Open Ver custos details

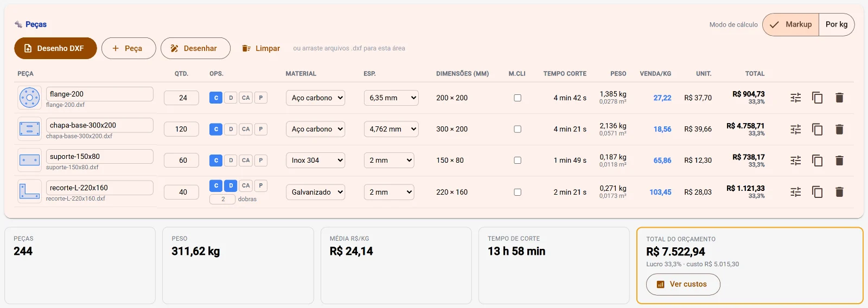tap(683, 284)
